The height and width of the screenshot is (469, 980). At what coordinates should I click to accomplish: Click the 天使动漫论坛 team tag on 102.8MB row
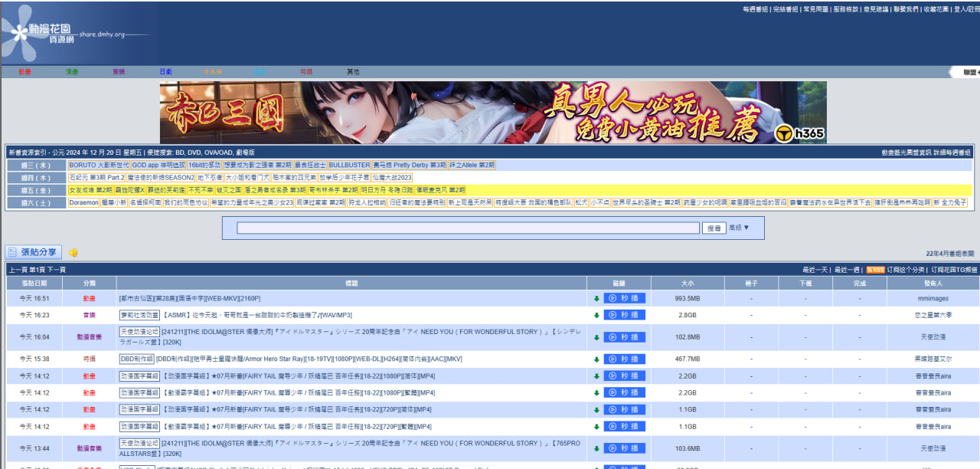pos(139,332)
